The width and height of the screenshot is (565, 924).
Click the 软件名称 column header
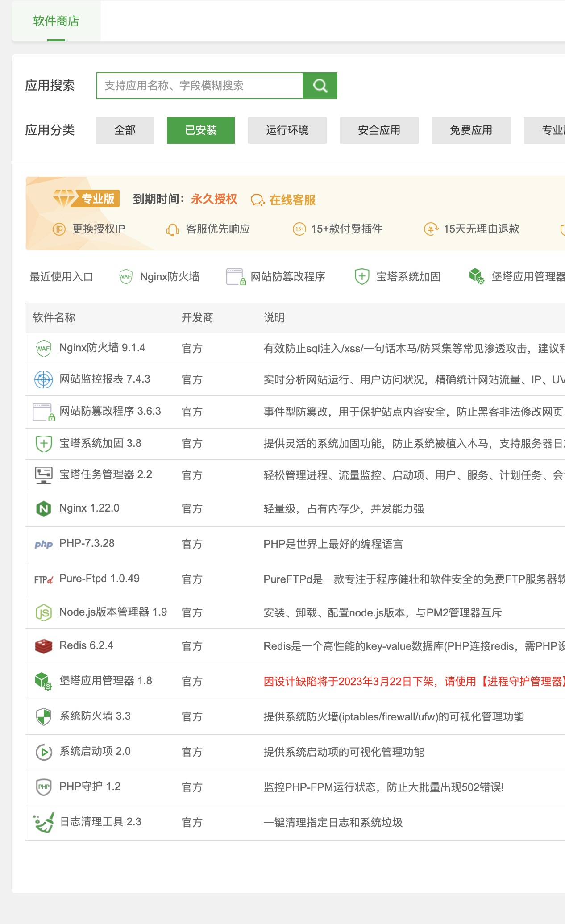click(x=54, y=318)
